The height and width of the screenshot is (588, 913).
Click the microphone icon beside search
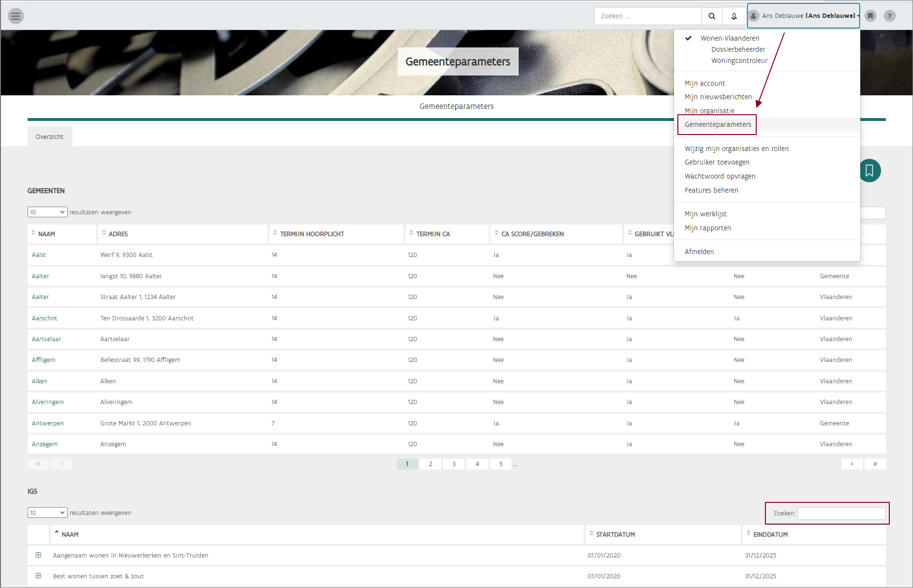(x=734, y=16)
